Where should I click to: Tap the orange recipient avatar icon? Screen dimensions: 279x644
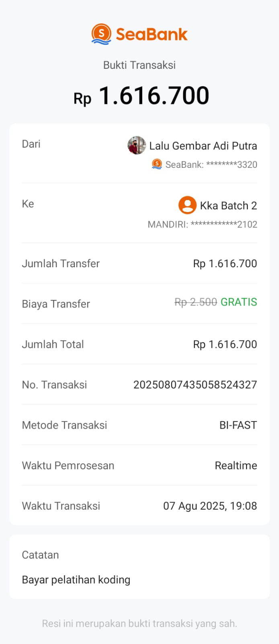click(187, 205)
